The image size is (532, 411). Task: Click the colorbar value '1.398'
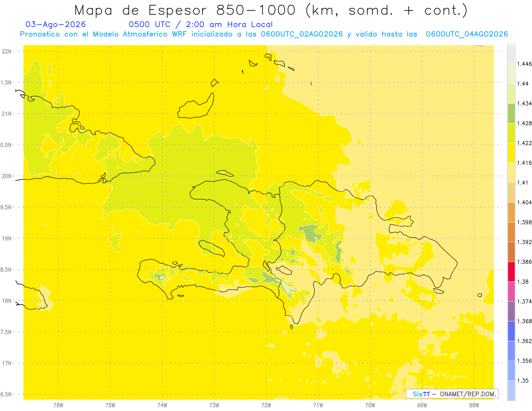point(524,222)
